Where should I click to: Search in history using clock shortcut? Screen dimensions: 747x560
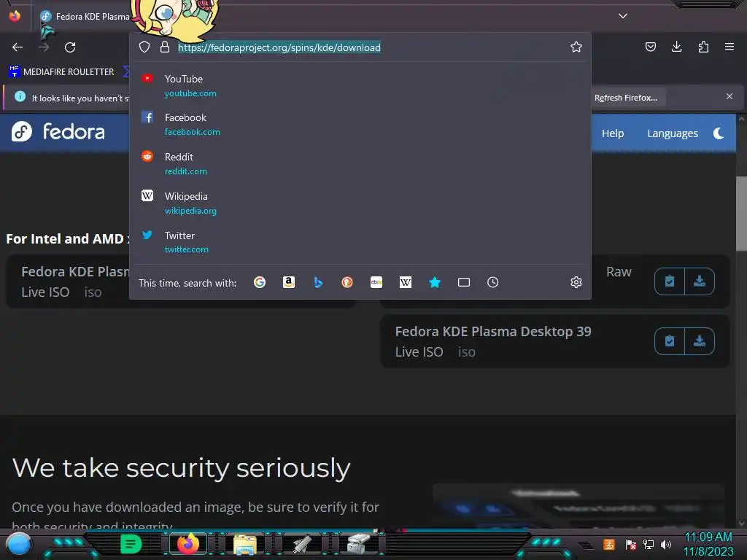point(493,282)
